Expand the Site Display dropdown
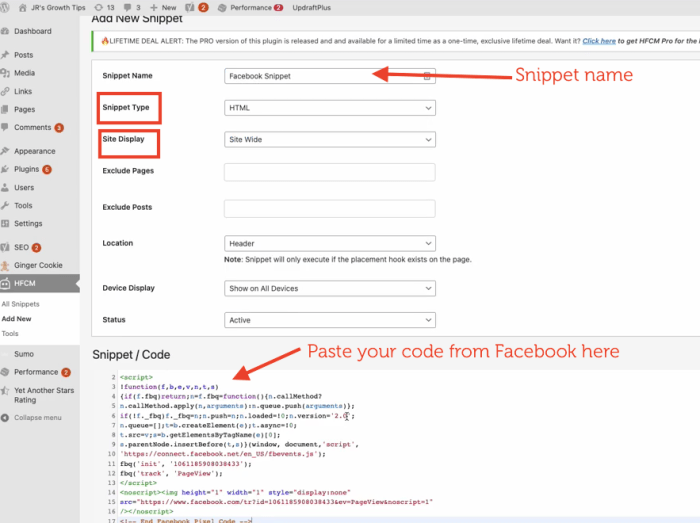 coord(330,140)
